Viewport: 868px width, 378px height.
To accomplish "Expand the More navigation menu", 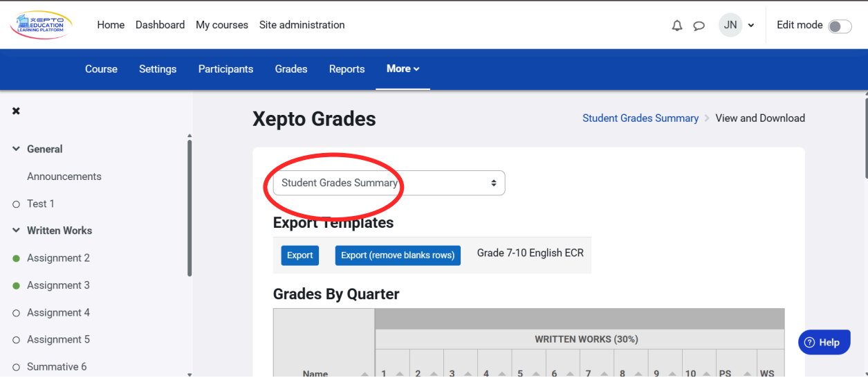I will pyautogui.click(x=403, y=69).
